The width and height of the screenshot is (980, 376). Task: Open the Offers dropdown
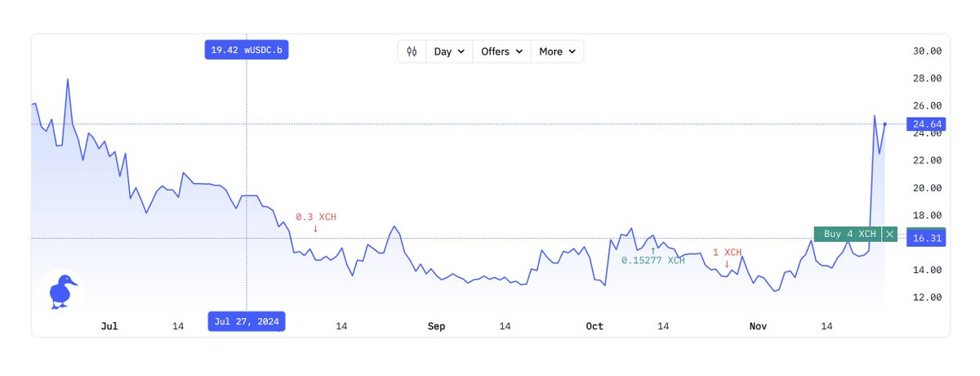[x=501, y=51]
